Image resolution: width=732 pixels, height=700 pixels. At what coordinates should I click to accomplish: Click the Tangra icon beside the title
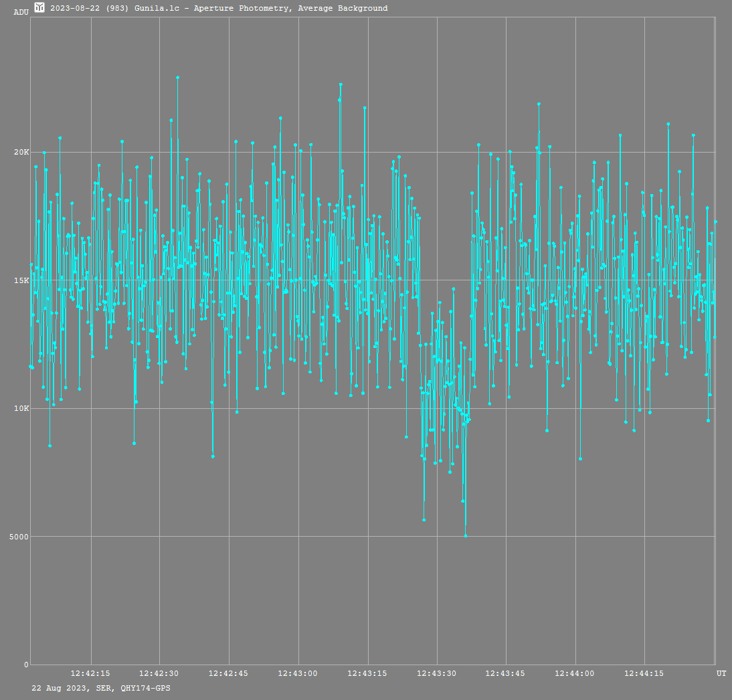pos(39,7)
